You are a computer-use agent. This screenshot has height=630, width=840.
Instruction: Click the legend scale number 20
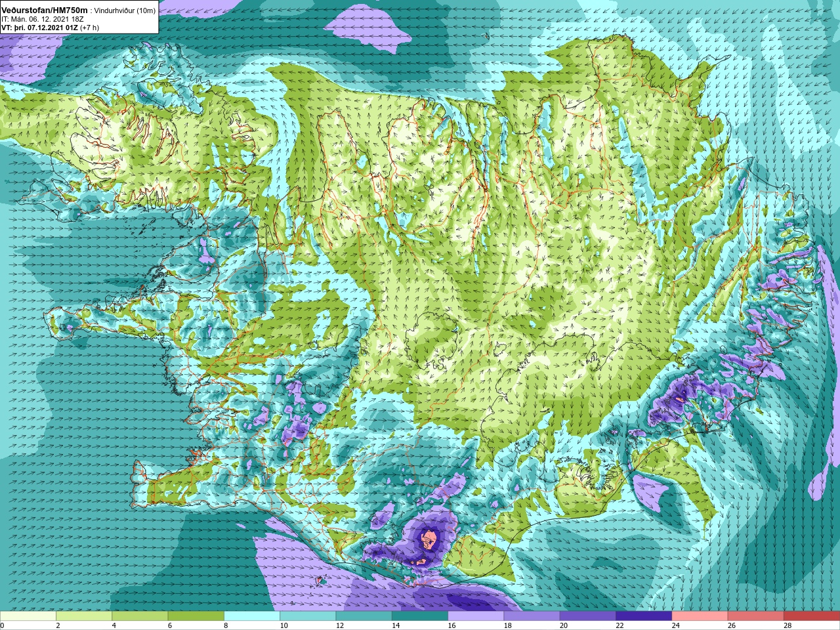[x=564, y=625]
